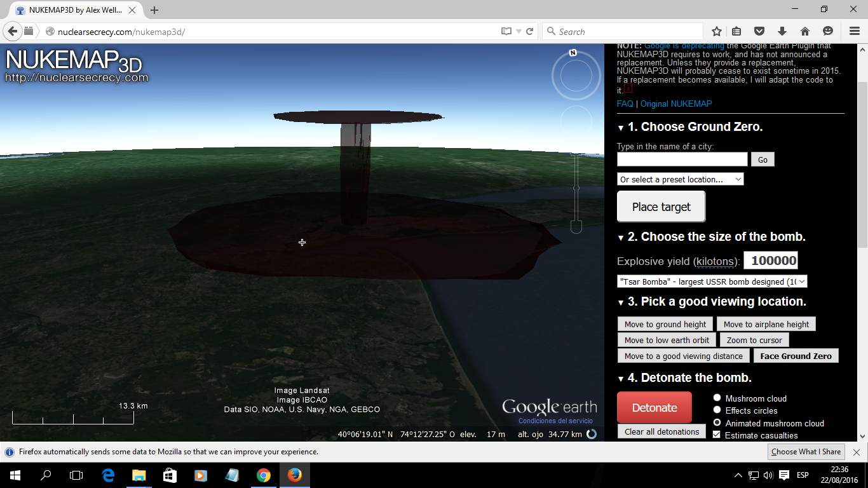
Task: Open a new tab with the plus button
Action: click(154, 10)
